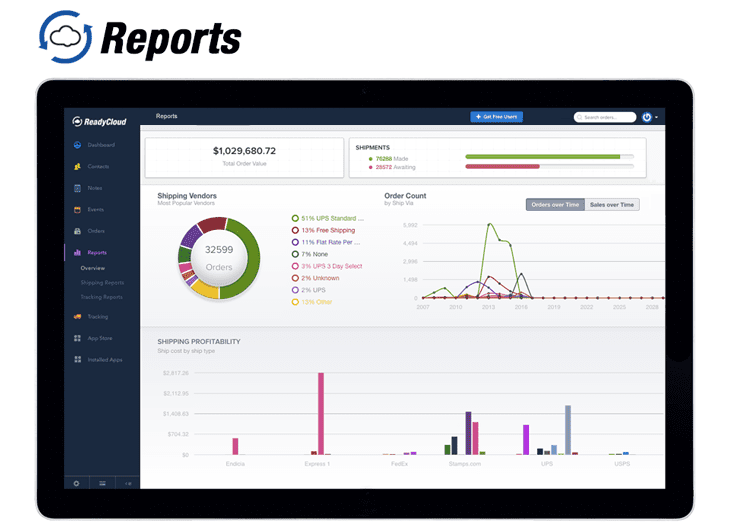Open settings gear at sidebar bottom
This screenshot has width=730, height=532.
click(76, 483)
